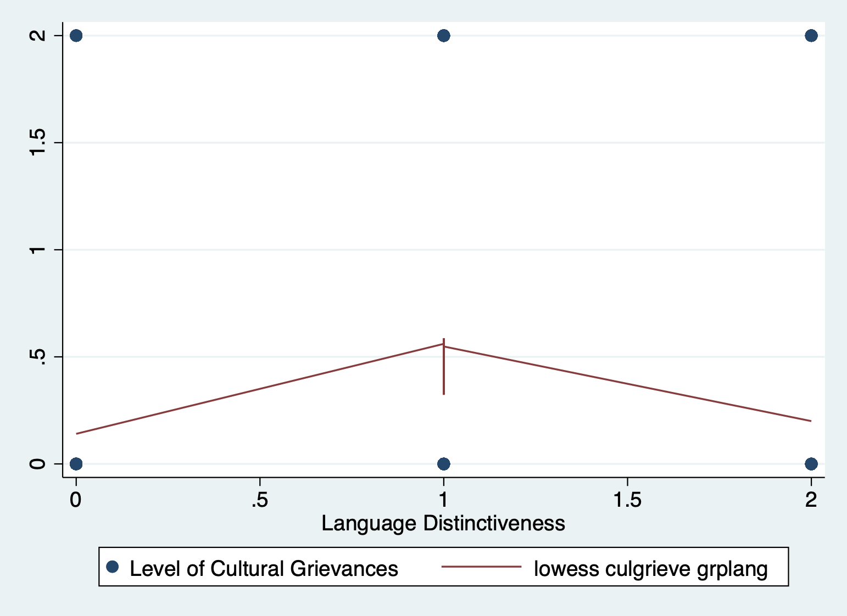Viewport: 847px width, 616px height.
Task: Click the red line sample in the legend
Action: click(x=481, y=567)
